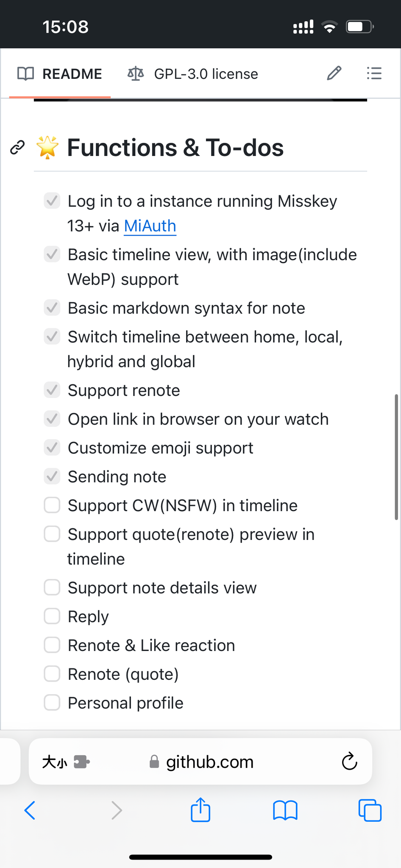The height and width of the screenshot is (868, 401).
Task: Open the README outline list icon
Action: tap(374, 73)
